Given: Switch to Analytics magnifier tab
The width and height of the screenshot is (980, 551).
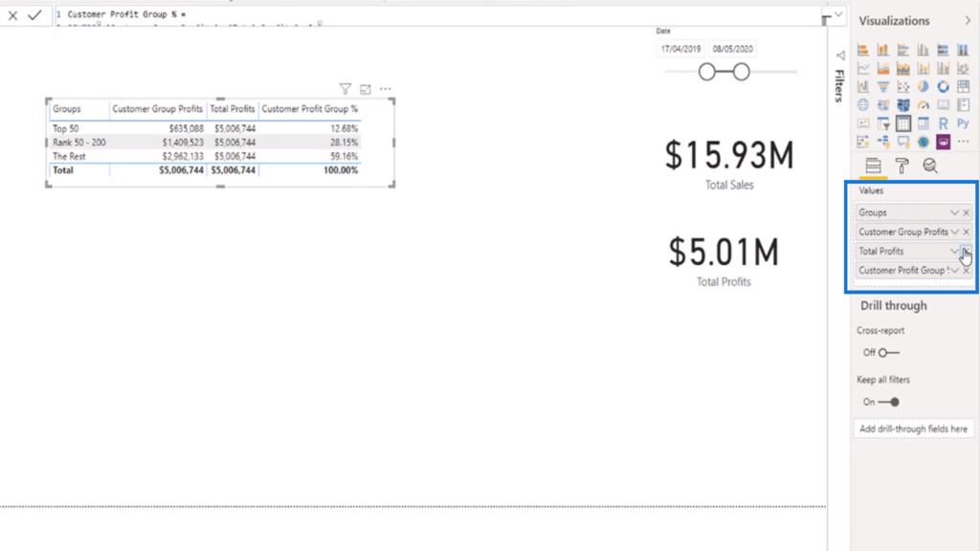Looking at the screenshot, I should [930, 165].
